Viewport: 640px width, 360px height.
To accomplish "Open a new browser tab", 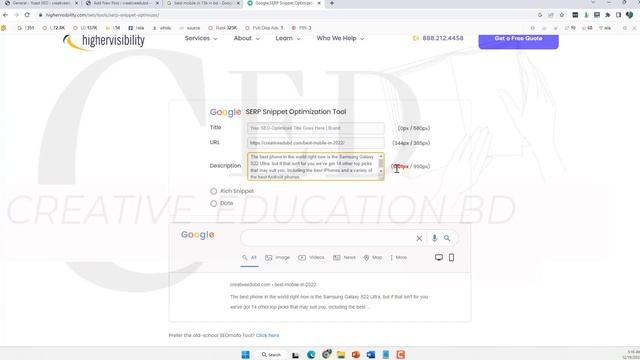I will pyautogui.click(x=332, y=3).
